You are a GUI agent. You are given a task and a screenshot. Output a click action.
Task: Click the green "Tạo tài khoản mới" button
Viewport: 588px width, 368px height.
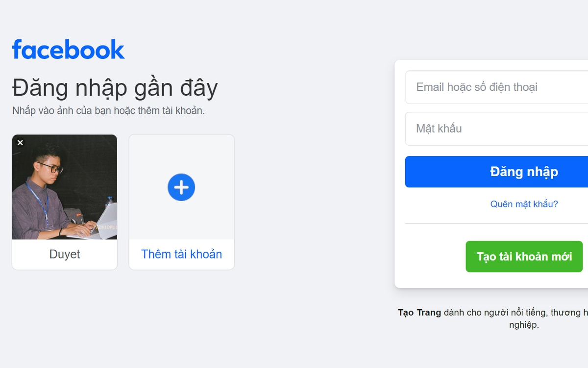[524, 257]
